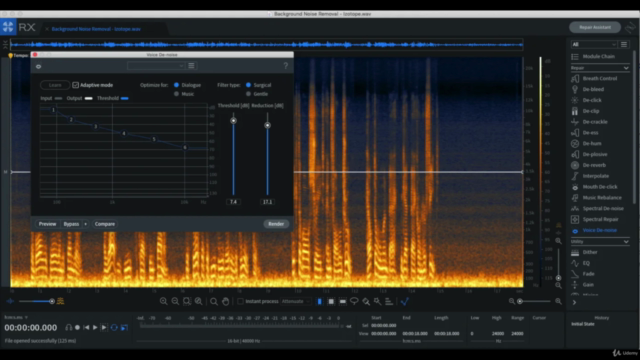
Task: Click the Compare button
Action: [x=105, y=224]
